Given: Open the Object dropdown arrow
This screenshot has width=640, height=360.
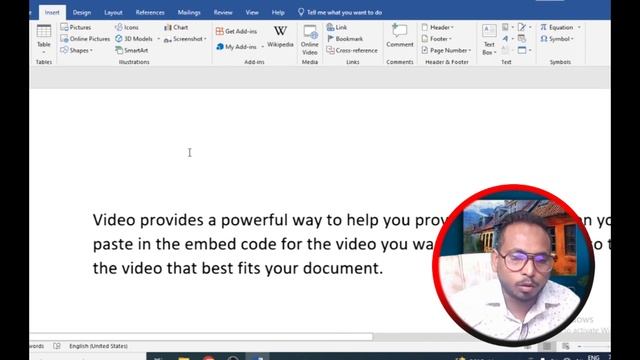Looking at the screenshot, I should 530,50.
